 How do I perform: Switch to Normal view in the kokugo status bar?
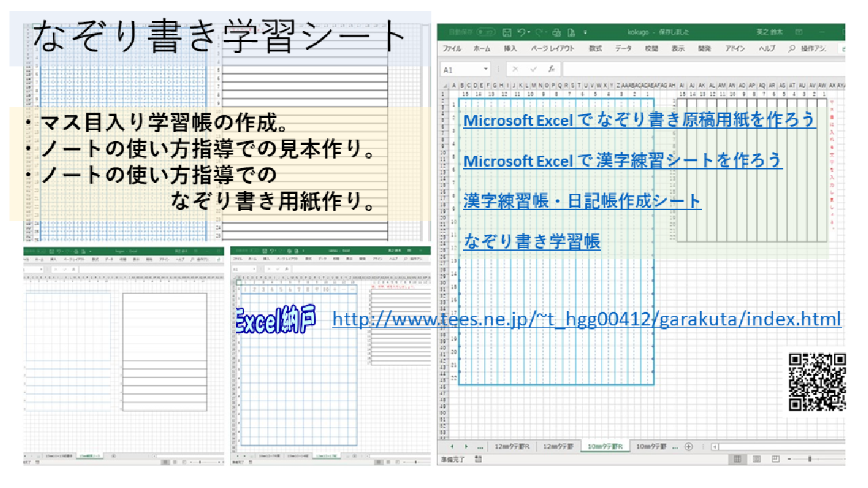point(736,460)
